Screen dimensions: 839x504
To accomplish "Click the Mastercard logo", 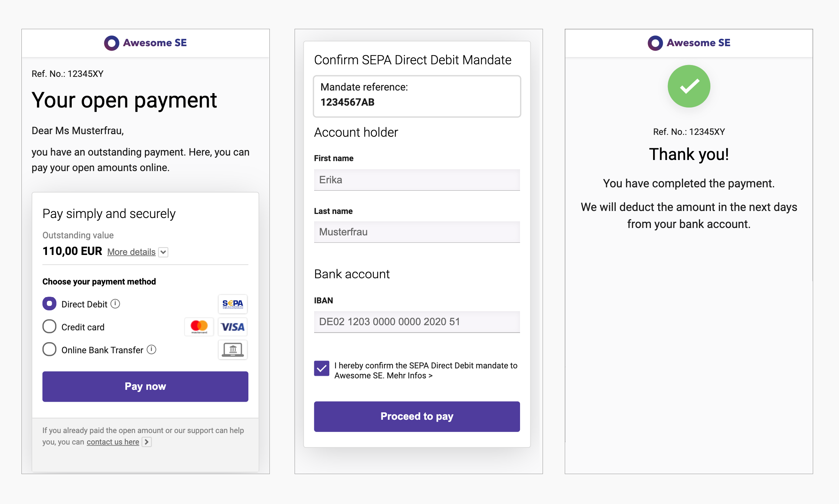I will click(x=198, y=327).
